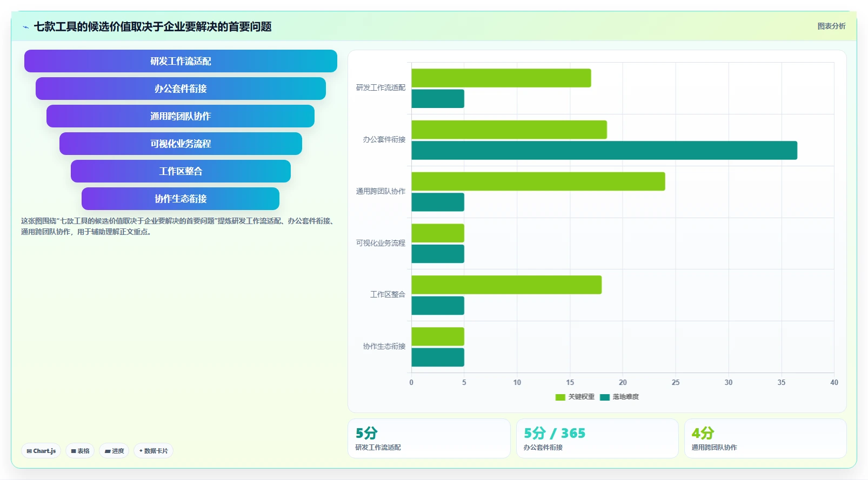Open the 5分 研发工作流适配 data card
Screen dimensions: 868x480
coord(429,438)
